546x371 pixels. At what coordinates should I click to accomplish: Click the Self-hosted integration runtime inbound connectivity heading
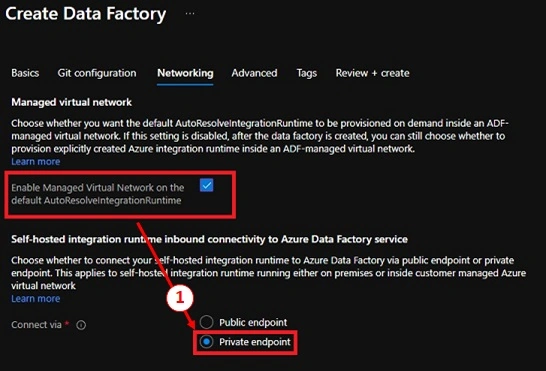[209, 239]
